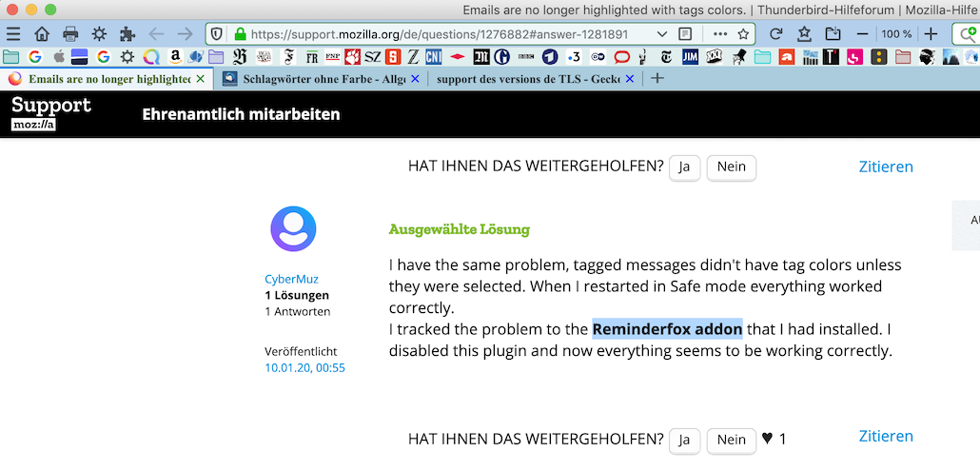
Task: Open the DW bookmark
Action: tap(598, 57)
